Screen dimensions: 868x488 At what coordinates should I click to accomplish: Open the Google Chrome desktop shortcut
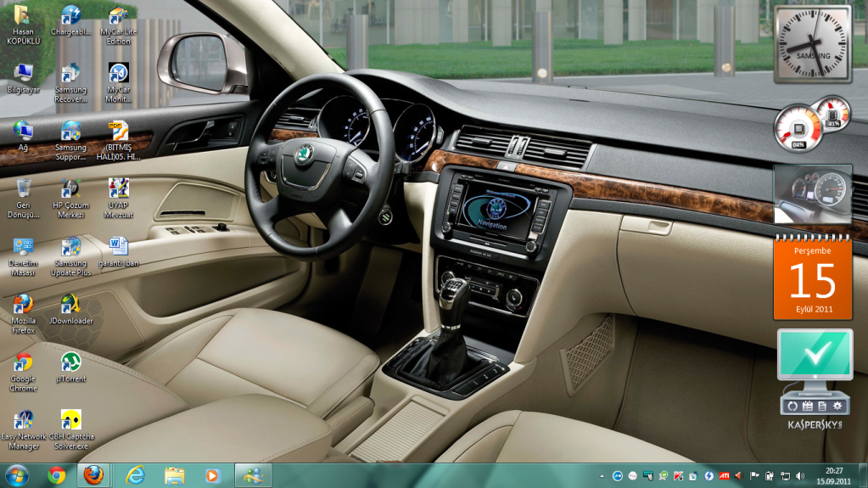[x=23, y=364]
